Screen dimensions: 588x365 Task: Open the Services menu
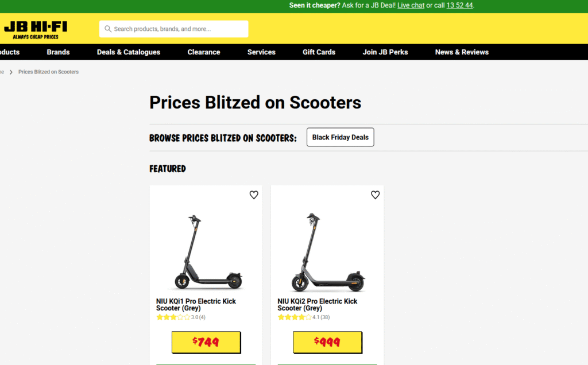[x=261, y=52]
